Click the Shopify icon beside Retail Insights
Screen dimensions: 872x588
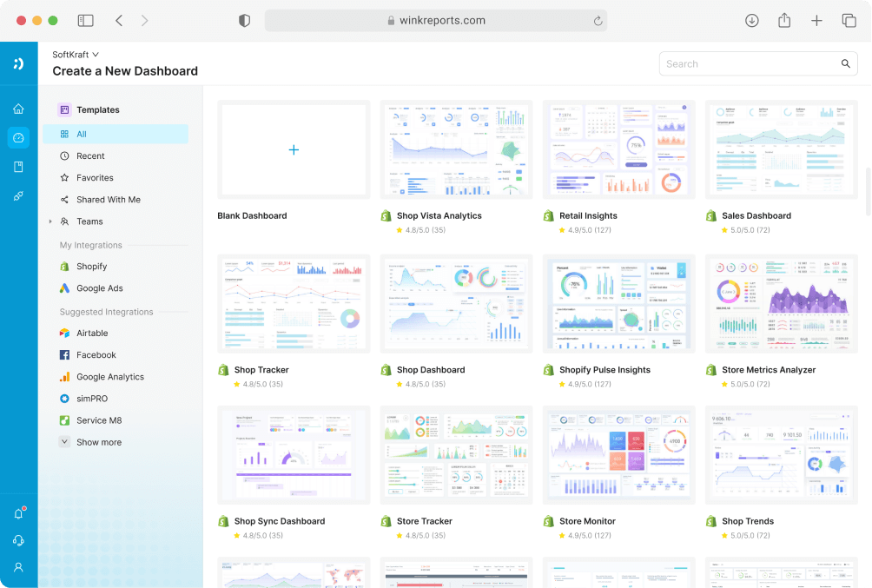tap(548, 216)
